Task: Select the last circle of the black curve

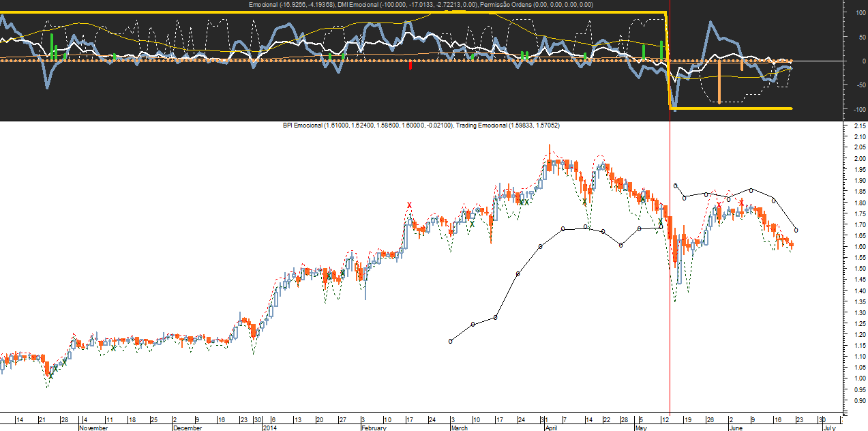Action: click(x=796, y=231)
